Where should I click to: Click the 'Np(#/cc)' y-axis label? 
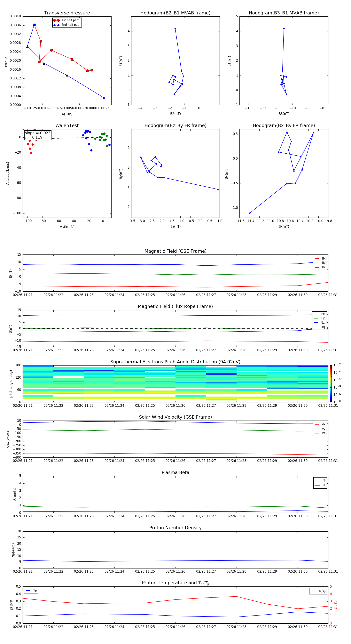[x=13, y=550]
